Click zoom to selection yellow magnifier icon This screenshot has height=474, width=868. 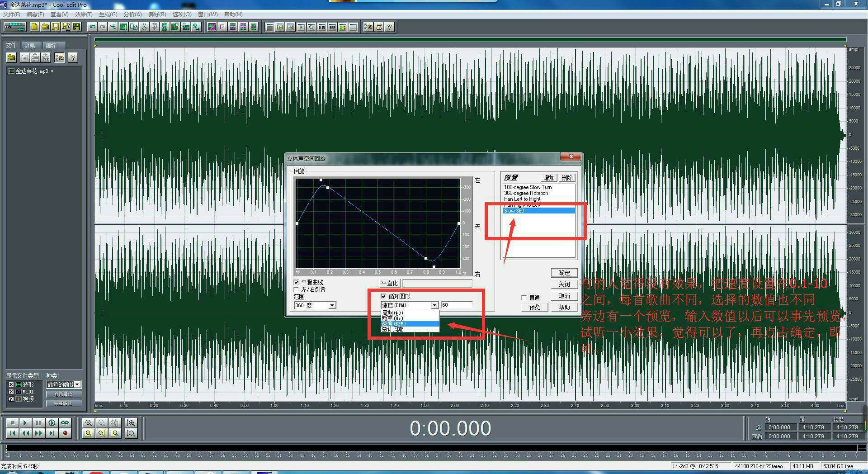[x=89, y=433]
